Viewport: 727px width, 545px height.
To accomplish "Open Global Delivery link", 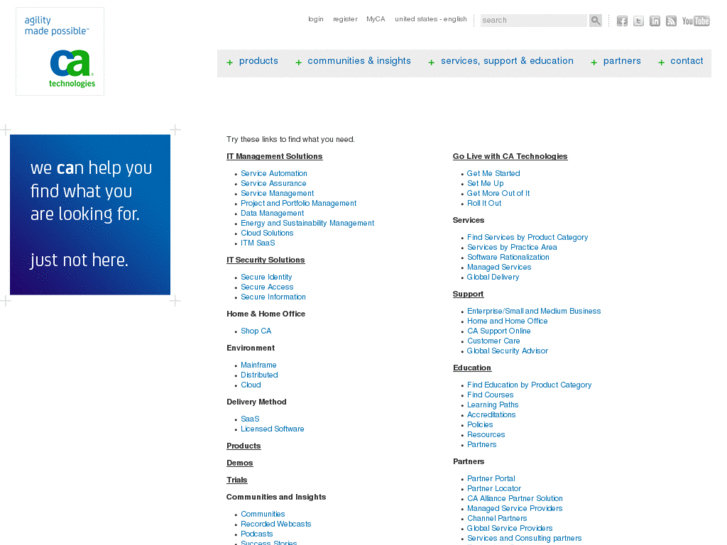I will coord(493,277).
